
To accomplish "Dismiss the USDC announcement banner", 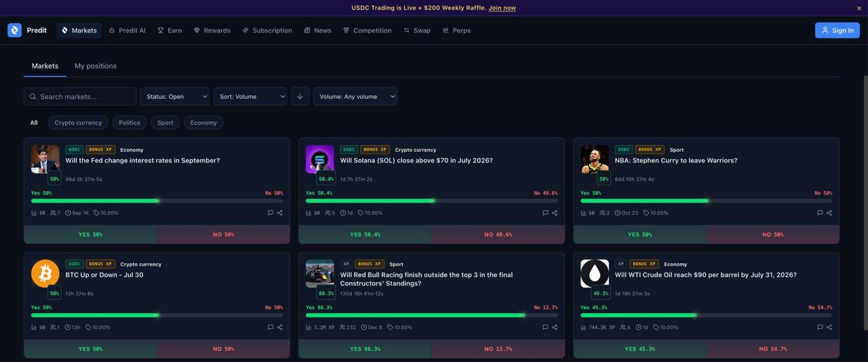I will (859, 8).
